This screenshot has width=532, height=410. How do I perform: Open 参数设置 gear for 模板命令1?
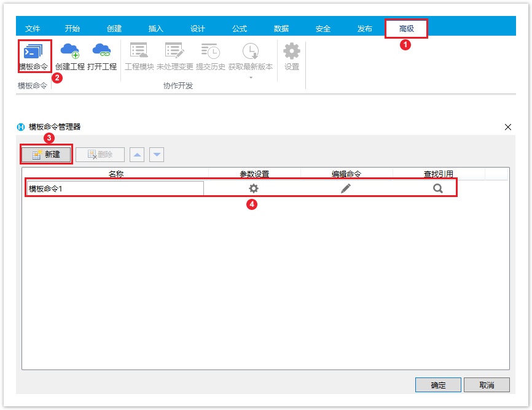pyautogui.click(x=254, y=188)
